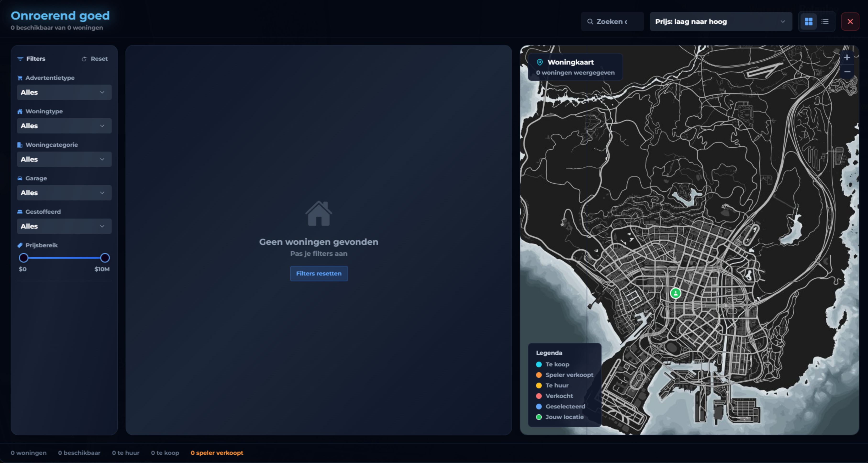Click the empty-state house icon
The height and width of the screenshot is (463, 868).
318,213
